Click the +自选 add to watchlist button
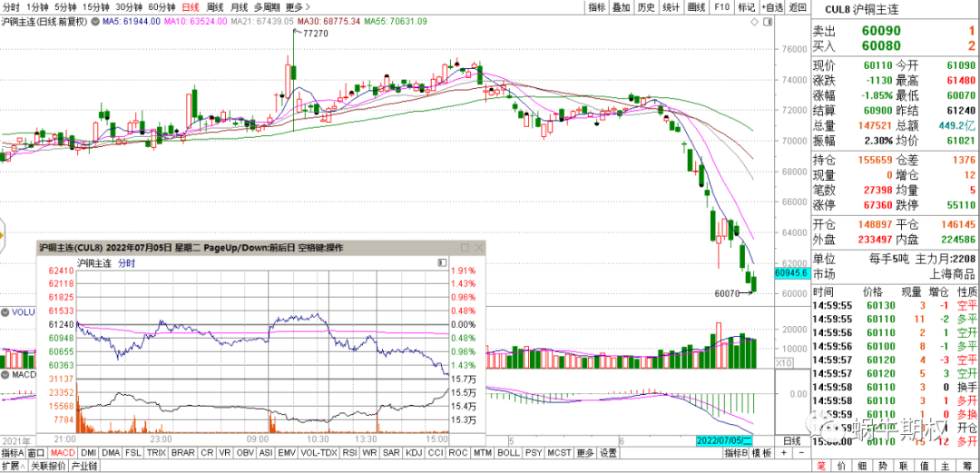The height and width of the screenshot is (473, 980). pyautogui.click(x=771, y=7)
